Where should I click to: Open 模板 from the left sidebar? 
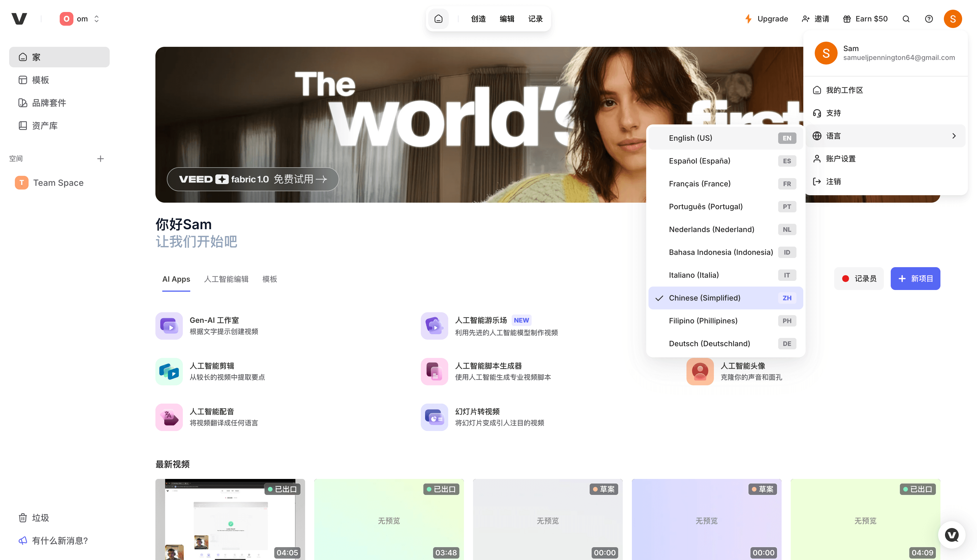(40, 80)
